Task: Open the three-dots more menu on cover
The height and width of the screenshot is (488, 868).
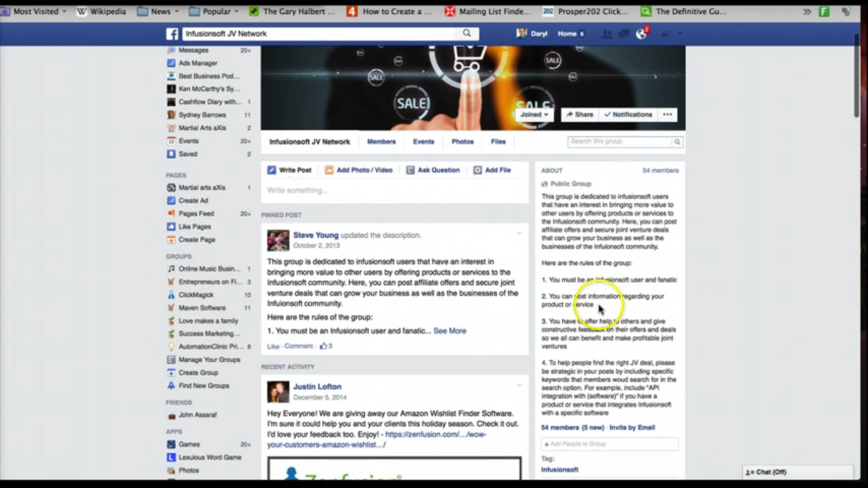Action: (x=667, y=115)
